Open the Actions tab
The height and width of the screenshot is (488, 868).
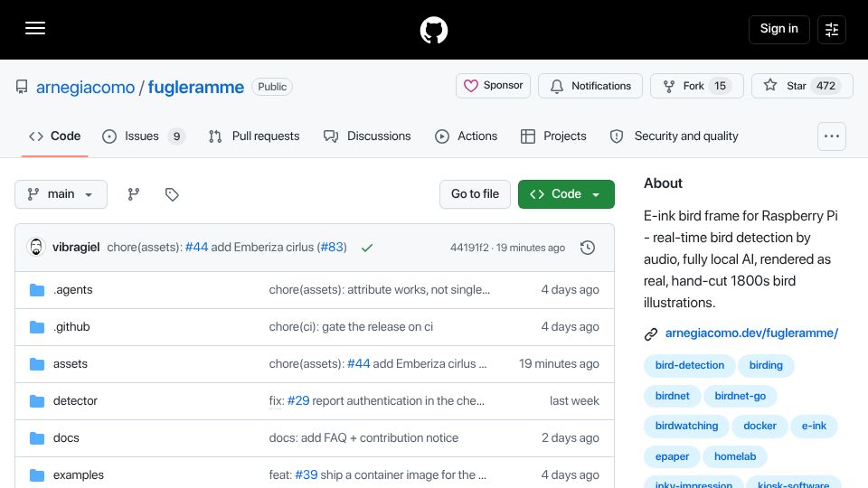(x=467, y=136)
